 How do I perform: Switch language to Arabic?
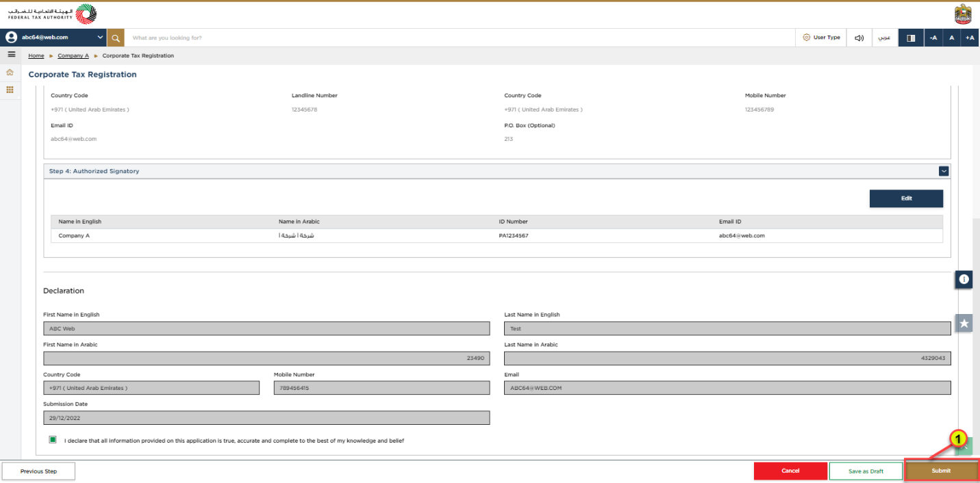coord(885,38)
